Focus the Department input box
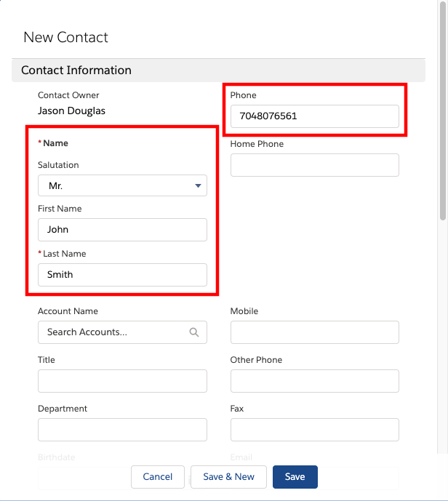This screenshot has width=448, height=501. click(x=122, y=430)
